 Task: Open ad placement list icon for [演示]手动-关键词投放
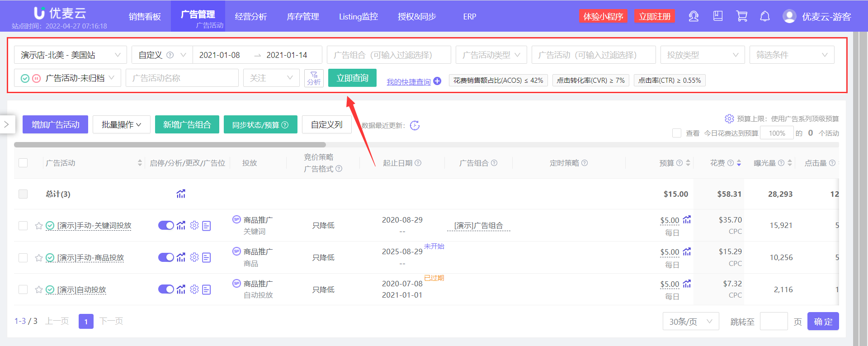click(207, 226)
